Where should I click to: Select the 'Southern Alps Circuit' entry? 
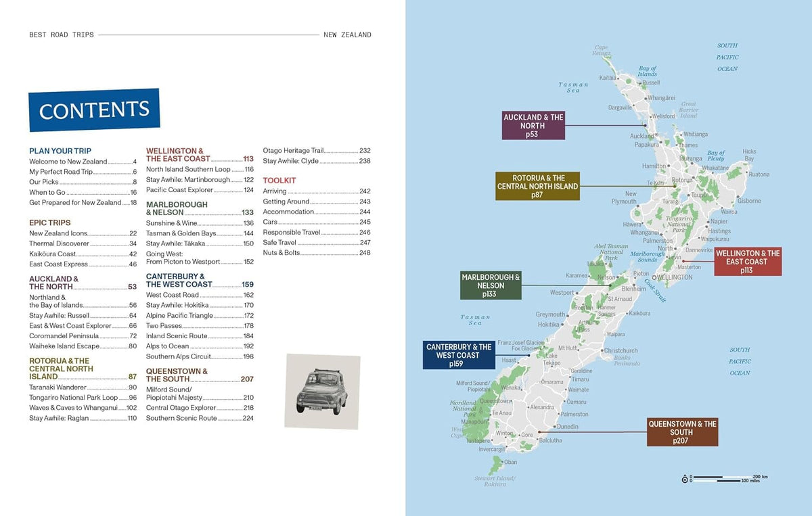point(200,356)
